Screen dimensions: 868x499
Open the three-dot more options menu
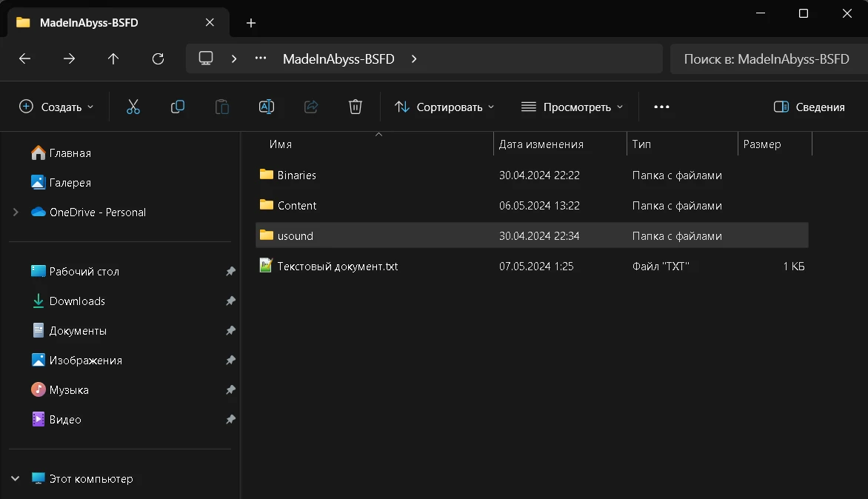[x=661, y=107]
